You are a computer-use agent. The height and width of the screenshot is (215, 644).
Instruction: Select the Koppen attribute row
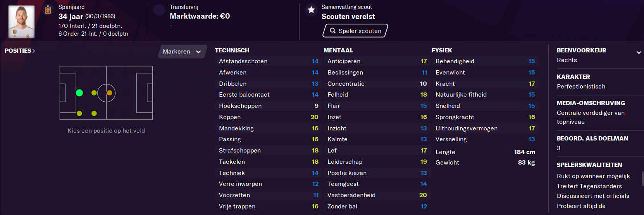(x=269, y=117)
